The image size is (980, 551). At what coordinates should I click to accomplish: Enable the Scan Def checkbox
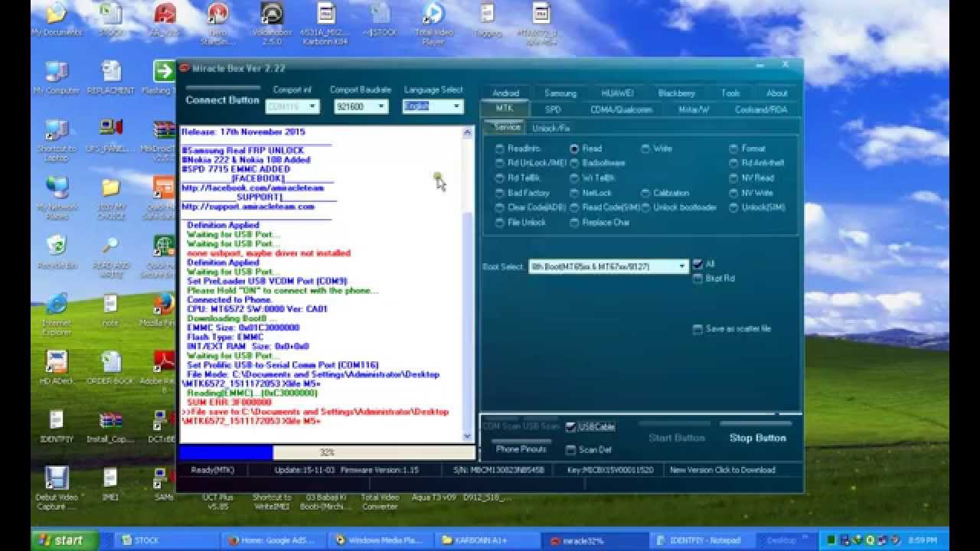coord(571,450)
